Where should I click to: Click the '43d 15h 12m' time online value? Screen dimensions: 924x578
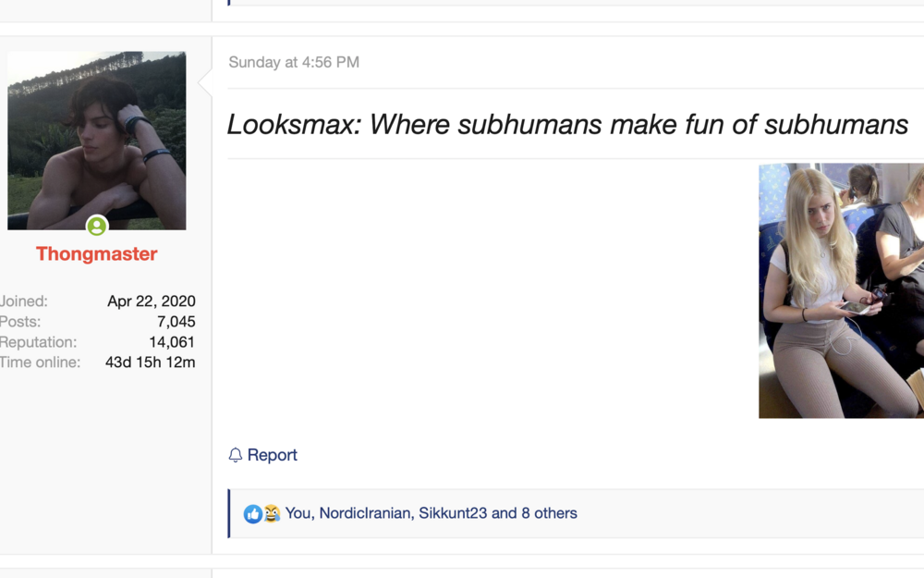(151, 363)
